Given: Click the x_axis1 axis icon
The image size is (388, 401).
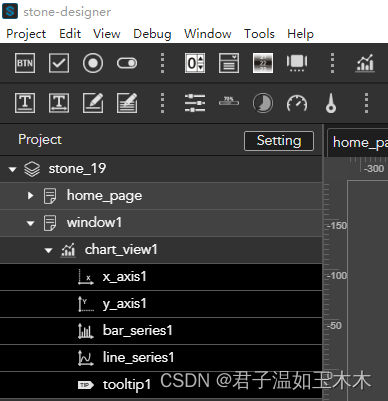Looking at the screenshot, I should coord(86,277).
